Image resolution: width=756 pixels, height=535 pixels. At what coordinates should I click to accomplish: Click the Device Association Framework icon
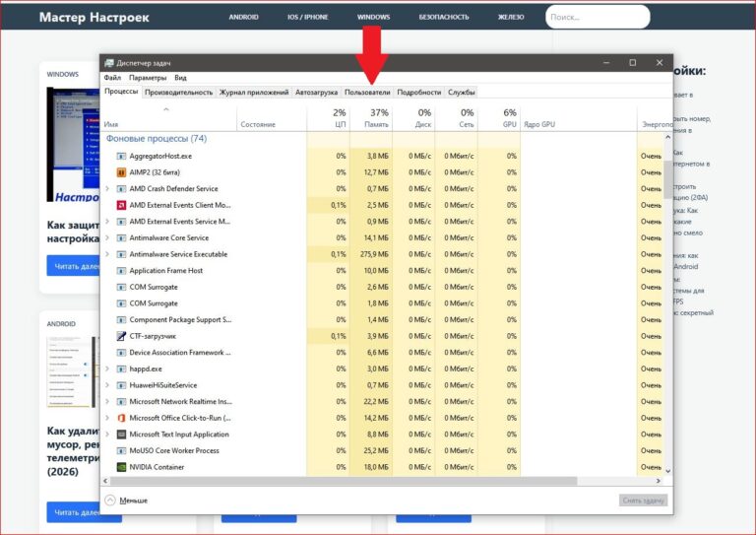tap(121, 352)
